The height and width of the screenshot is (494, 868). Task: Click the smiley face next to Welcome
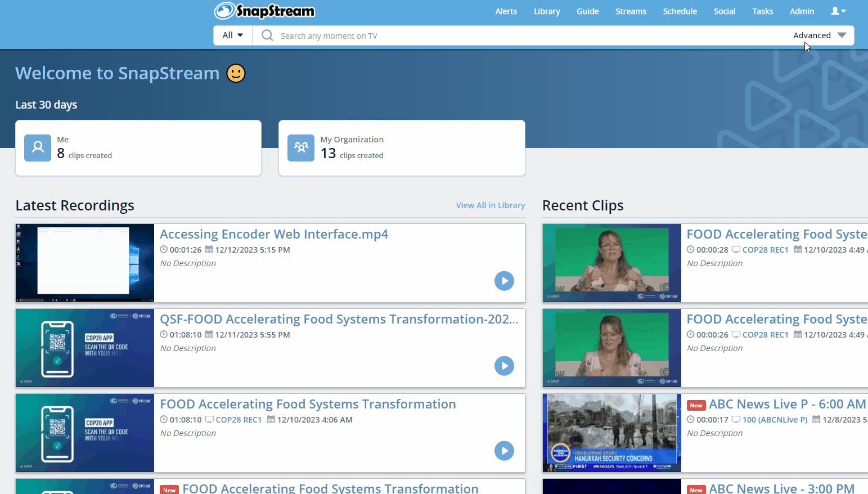pos(236,73)
